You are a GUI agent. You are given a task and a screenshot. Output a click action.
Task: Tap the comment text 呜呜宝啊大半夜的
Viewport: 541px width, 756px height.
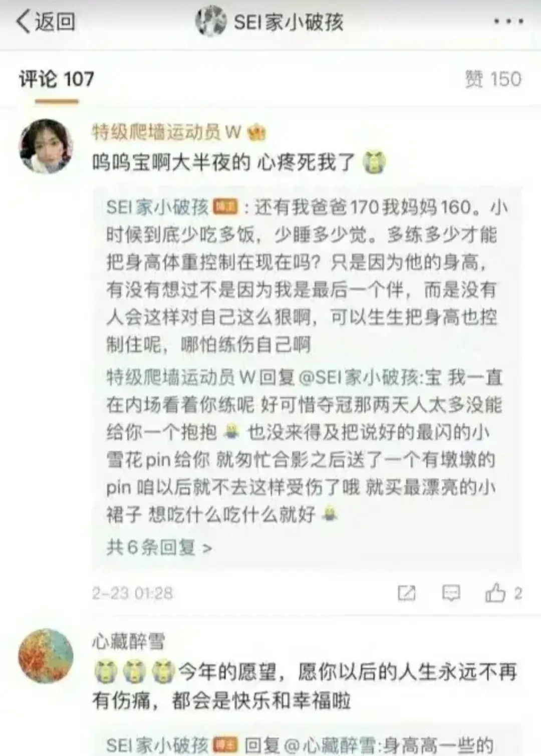coord(171,163)
